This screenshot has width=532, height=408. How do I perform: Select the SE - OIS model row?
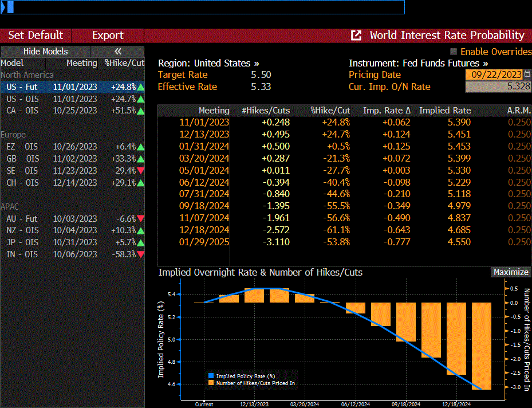(x=72, y=170)
